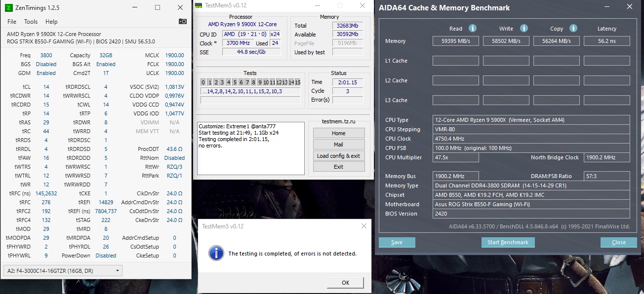Click the tREFI value 14829
This screenshot has height=294, width=644.
[106, 202]
